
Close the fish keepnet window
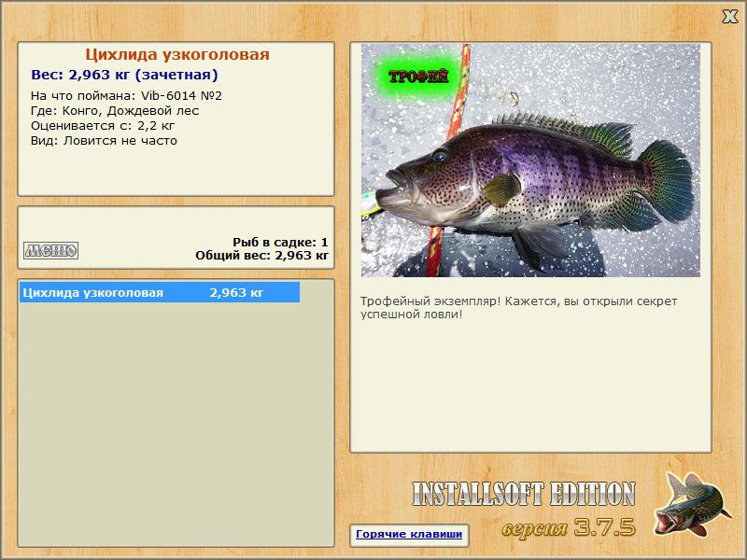730,17
